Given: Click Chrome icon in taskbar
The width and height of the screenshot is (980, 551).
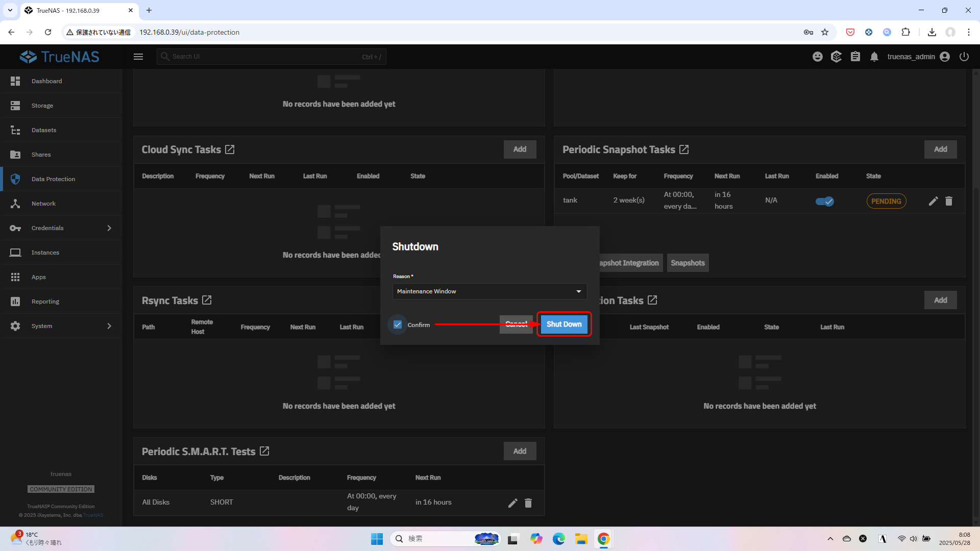Looking at the screenshot, I should (x=604, y=539).
